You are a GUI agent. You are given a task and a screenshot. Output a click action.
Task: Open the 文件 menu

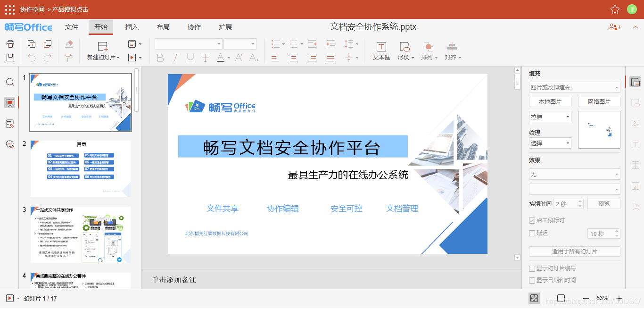point(72,27)
